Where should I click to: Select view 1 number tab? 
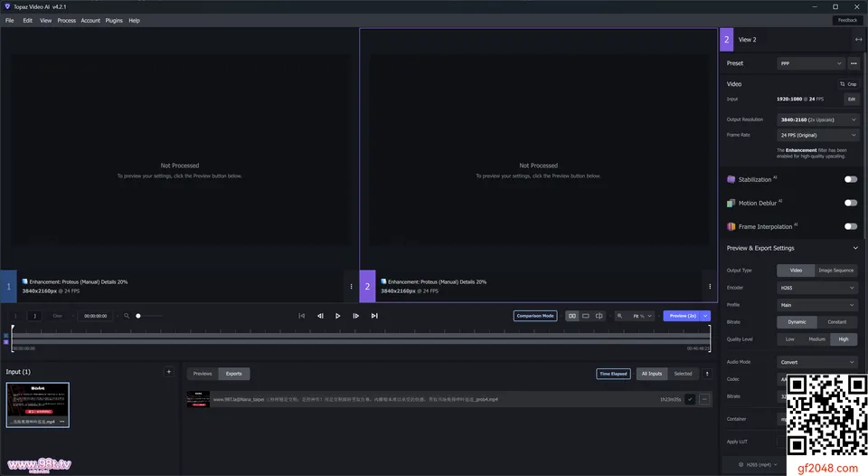8,287
